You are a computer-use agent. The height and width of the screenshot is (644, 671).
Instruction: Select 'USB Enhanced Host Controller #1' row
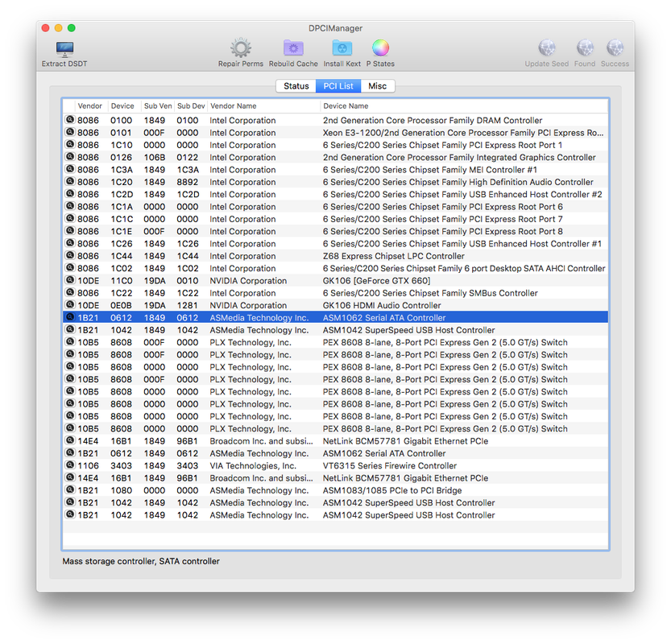(x=335, y=244)
